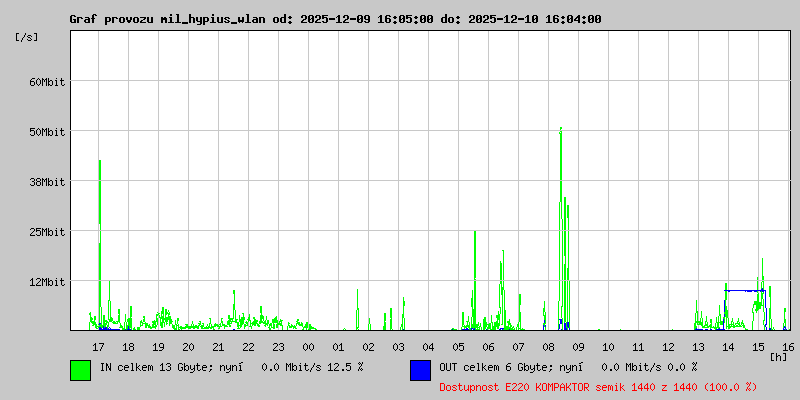
Task: Select the 60Mbit y-axis label
Action: [46, 82]
